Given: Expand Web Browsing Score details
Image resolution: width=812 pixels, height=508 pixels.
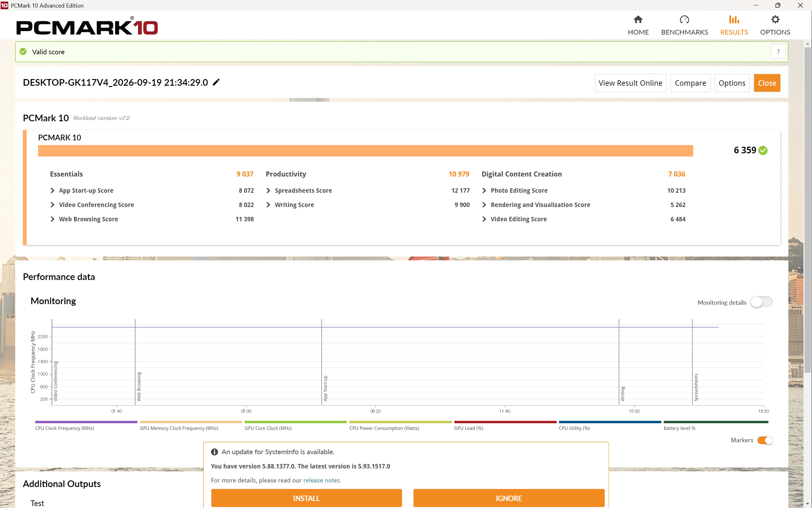Looking at the screenshot, I should pos(52,219).
